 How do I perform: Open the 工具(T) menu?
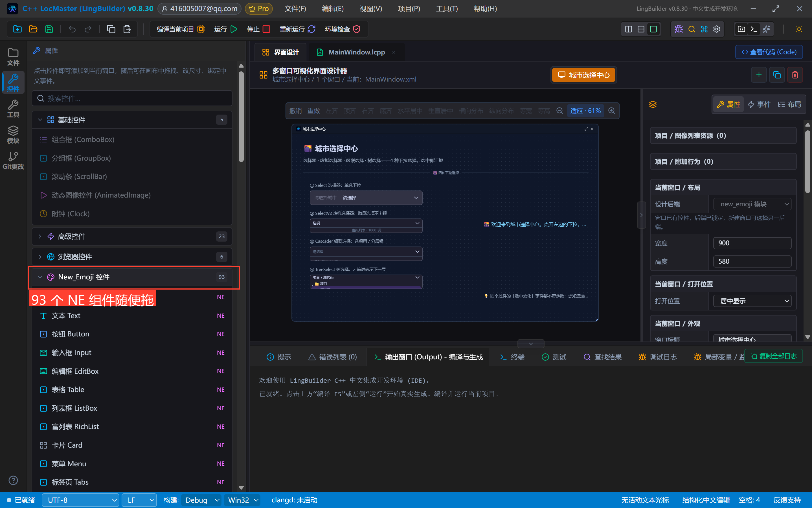[x=447, y=9]
